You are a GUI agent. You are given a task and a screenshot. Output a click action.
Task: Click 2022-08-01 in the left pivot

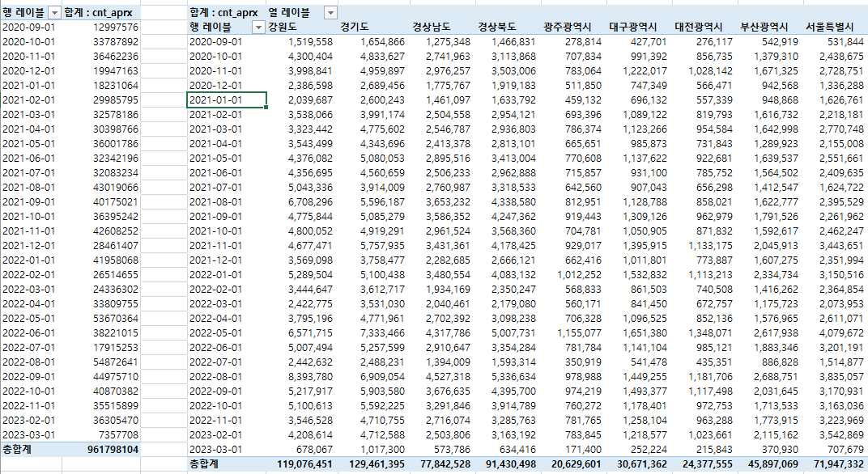29,362
